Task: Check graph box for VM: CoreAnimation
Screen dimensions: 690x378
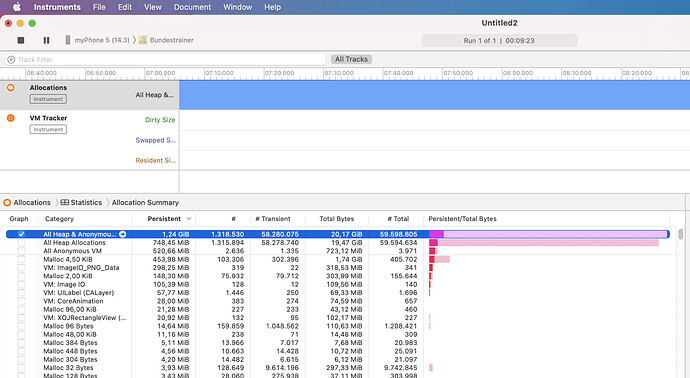Action: pos(21,301)
